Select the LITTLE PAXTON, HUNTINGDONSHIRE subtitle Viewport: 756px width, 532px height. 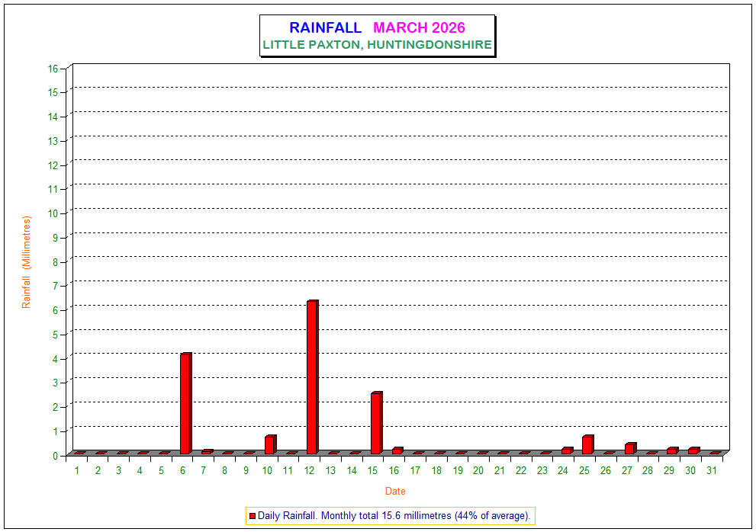tap(377, 45)
